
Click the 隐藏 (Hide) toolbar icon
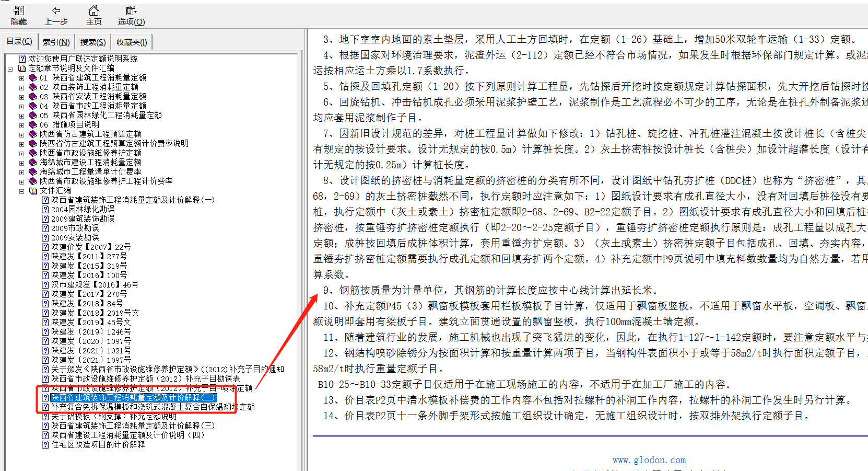coord(19,10)
